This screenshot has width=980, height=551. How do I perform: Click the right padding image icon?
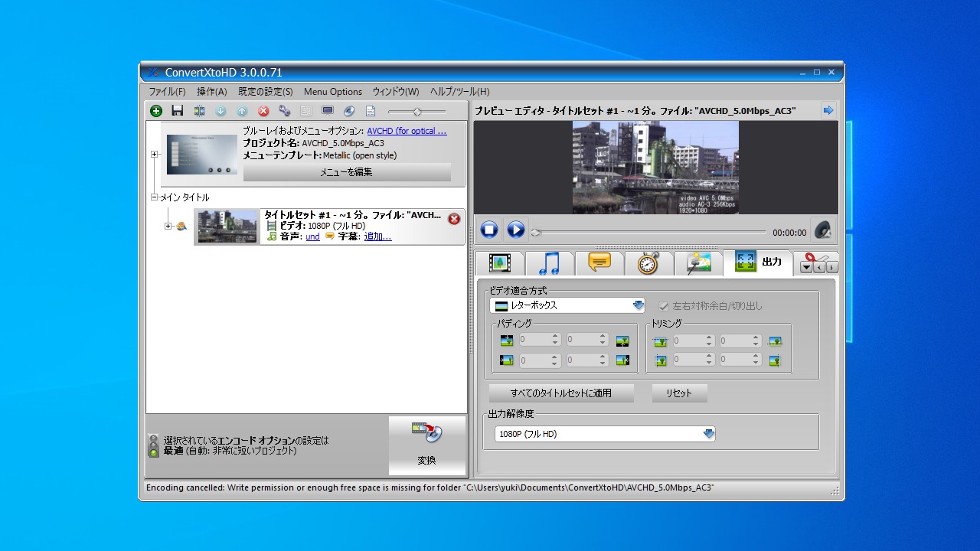point(622,360)
